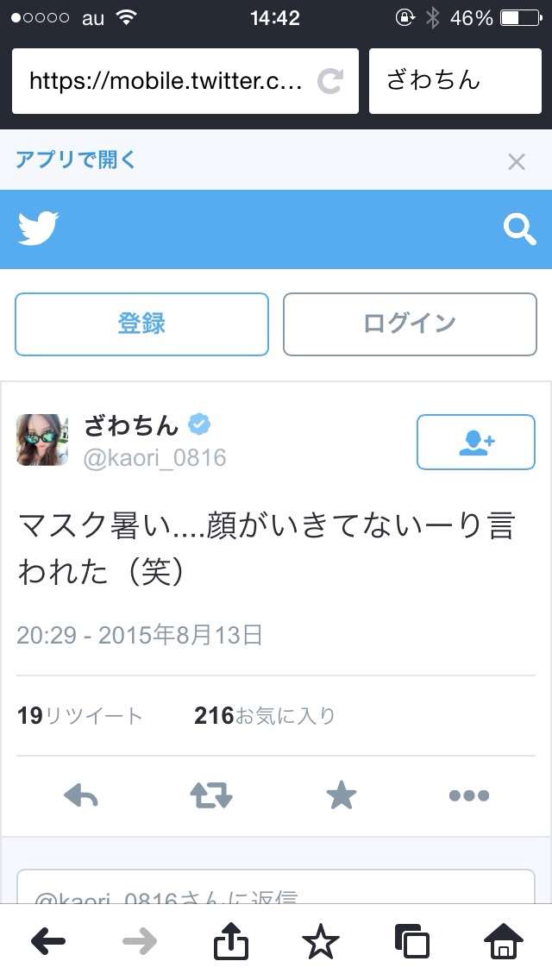Open the アプリで開く link
552x980 pixels.
[x=76, y=160]
